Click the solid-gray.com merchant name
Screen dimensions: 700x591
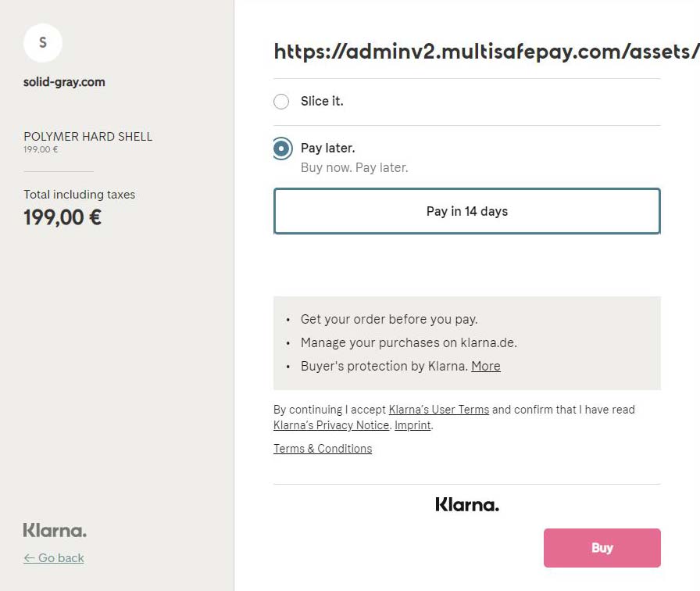[64, 82]
